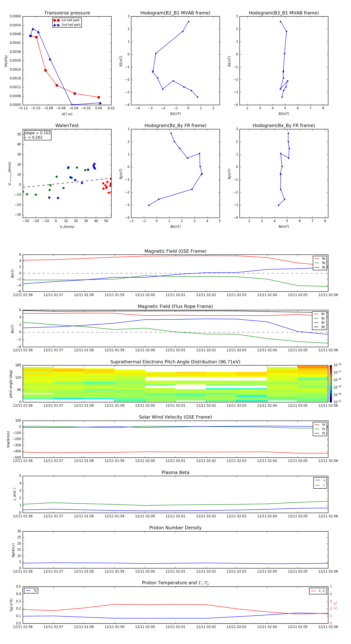Click the 'Bz(nT)' x-axis label
Viewport: 351px width, 644px height.
(175, 227)
